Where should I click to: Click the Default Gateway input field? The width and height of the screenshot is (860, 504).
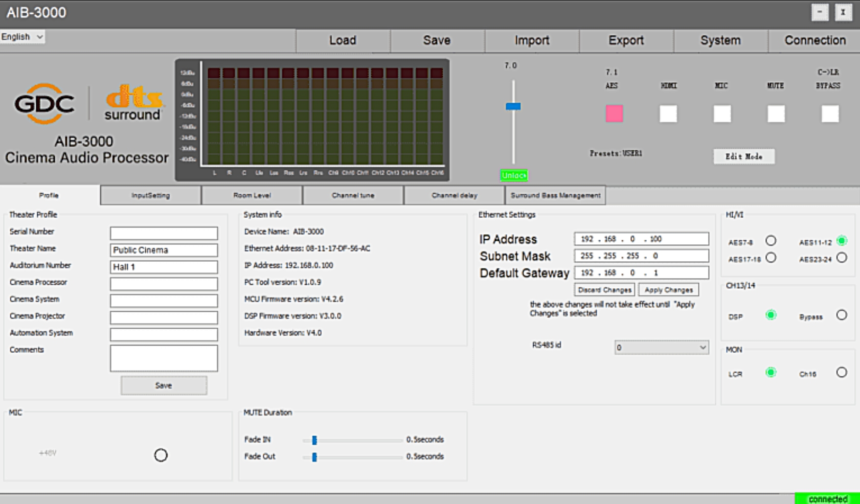click(641, 272)
